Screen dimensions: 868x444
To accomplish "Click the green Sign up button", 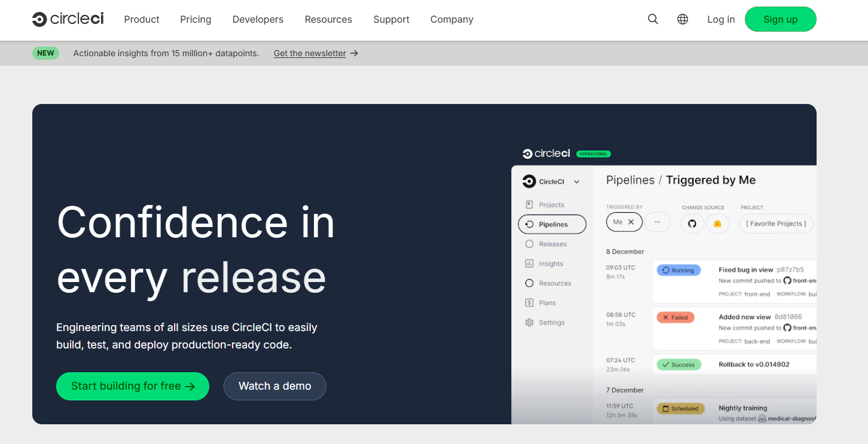I will tap(780, 19).
